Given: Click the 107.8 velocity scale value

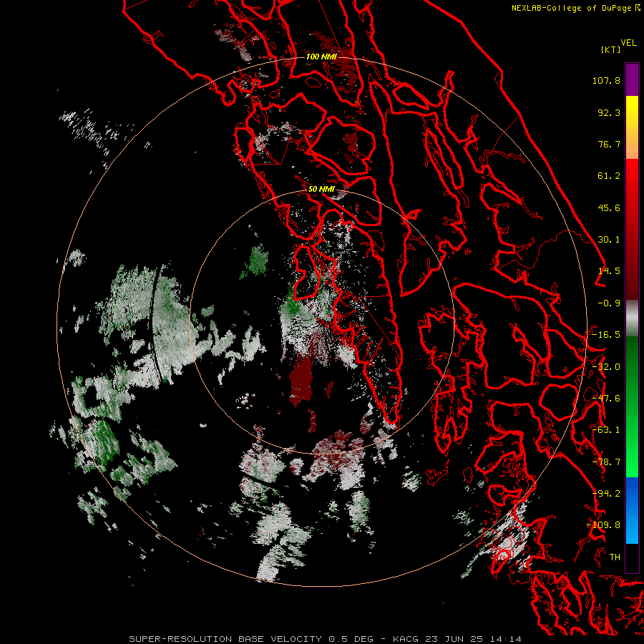Looking at the screenshot, I should point(606,80).
